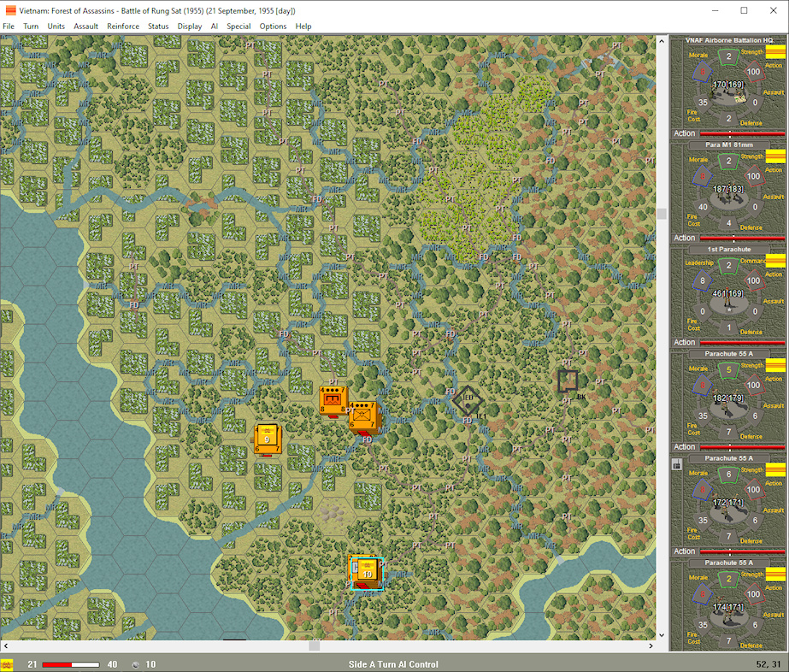Open the AI menu
The height and width of the screenshot is (672, 789).
(x=215, y=27)
